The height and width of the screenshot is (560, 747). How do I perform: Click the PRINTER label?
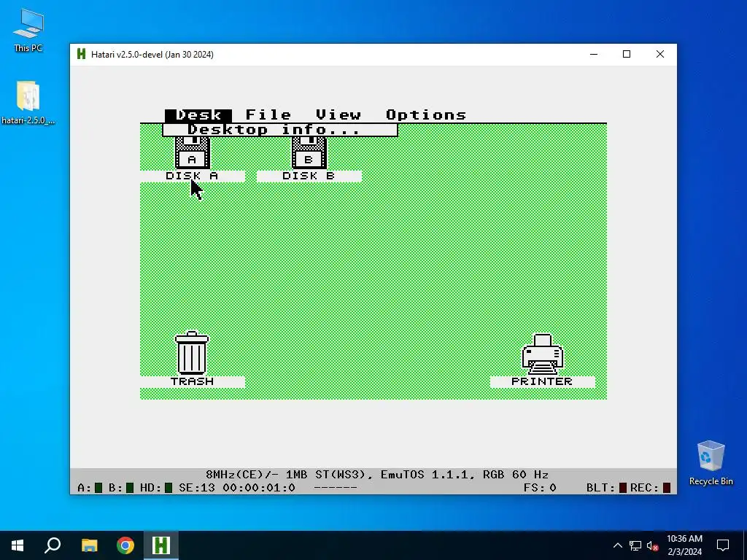pos(543,382)
